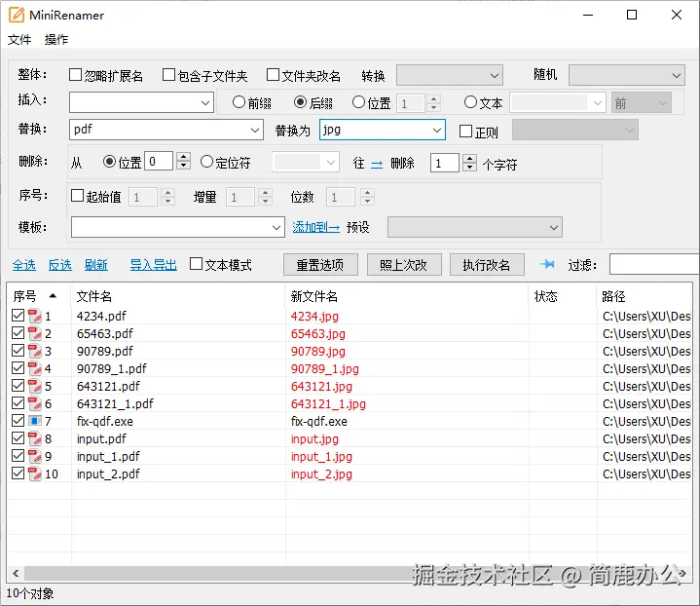Open the 操作 menu

(56, 39)
